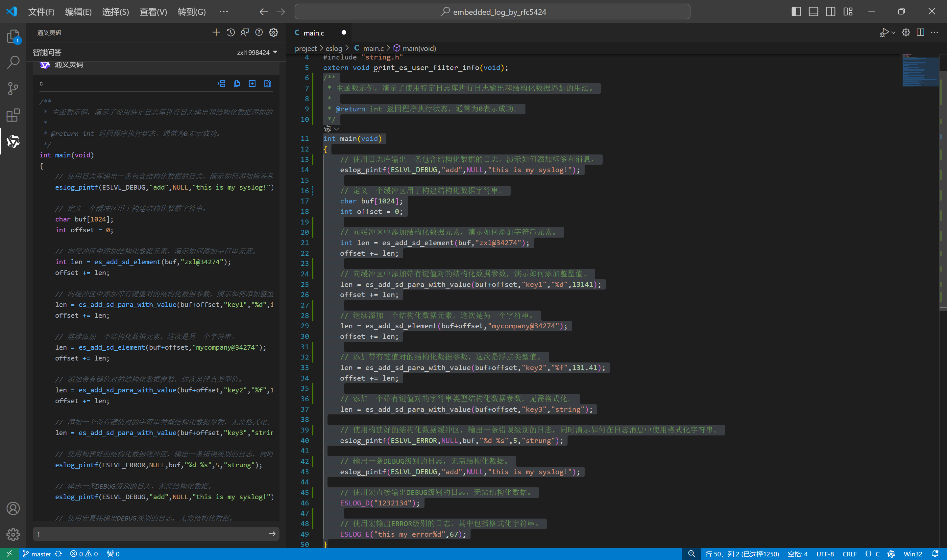
Task: Show more menu bar items
Action: coord(224,12)
